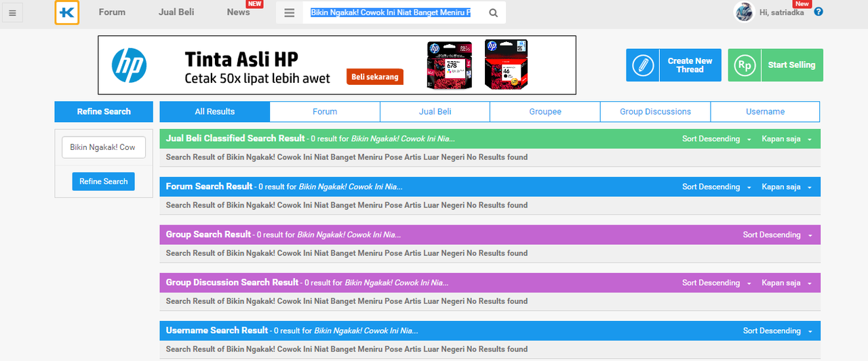Open the News navigation item
This screenshot has width=868, height=361.
tap(238, 12)
